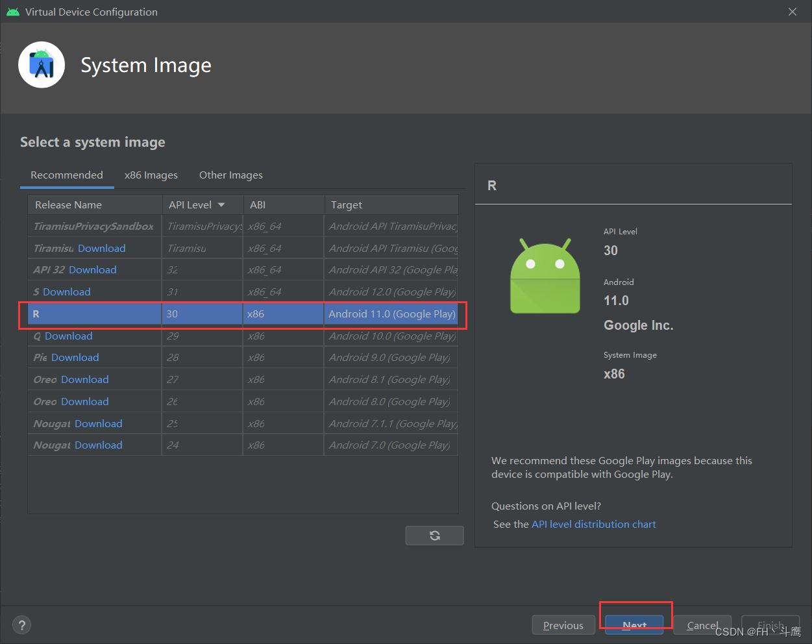Click the Android API 32 target cell
This screenshot has width=812, height=644.
pos(391,270)
